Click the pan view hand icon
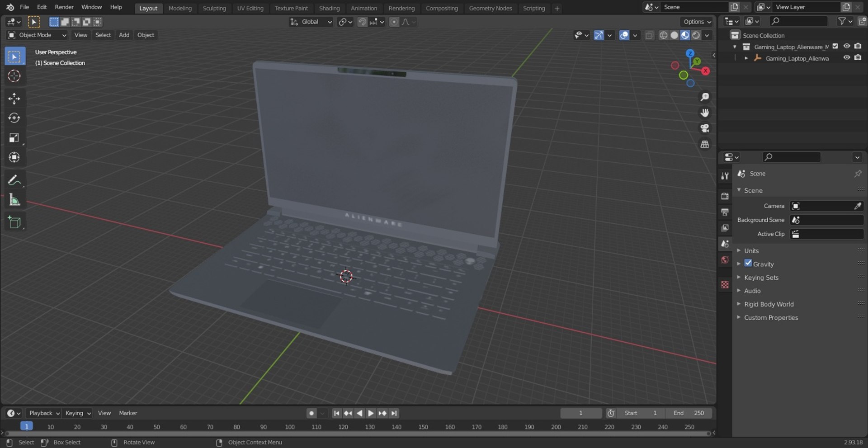The image size is (868, 448). 704,113
